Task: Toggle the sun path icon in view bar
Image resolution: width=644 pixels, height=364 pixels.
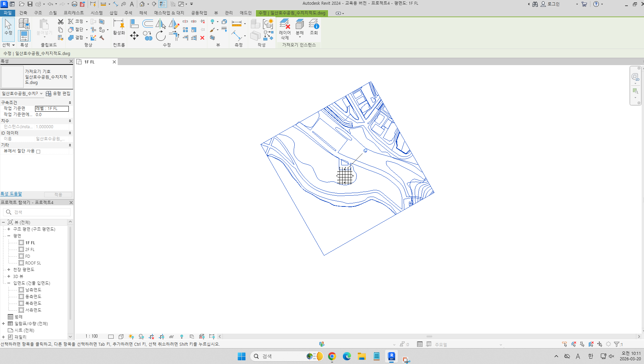Action: tap(131, 337)
